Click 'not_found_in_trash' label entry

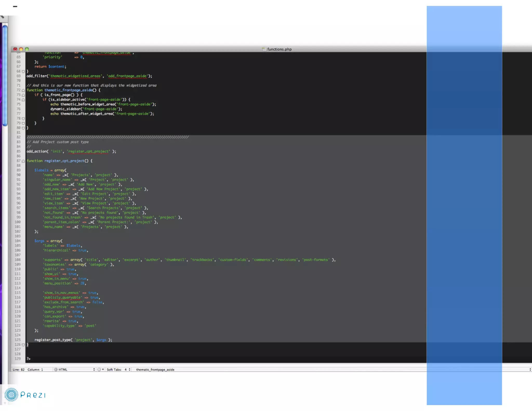click(x=112, y=217)
